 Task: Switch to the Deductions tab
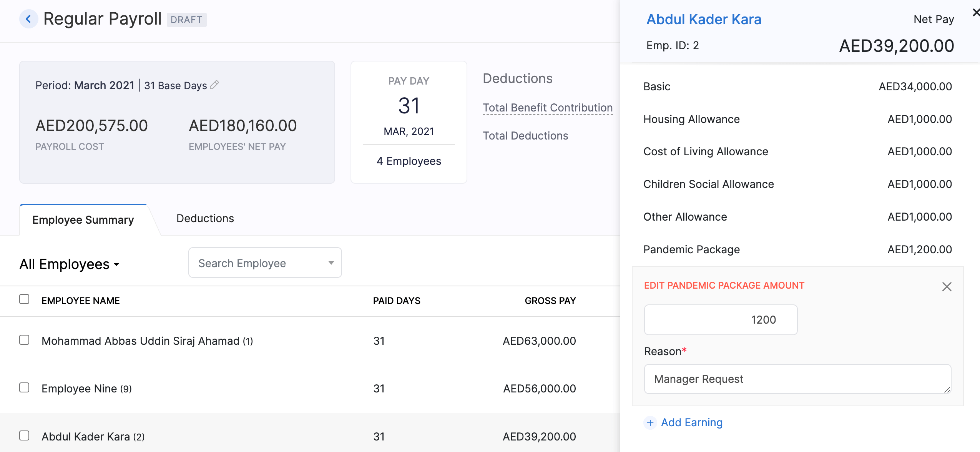click(x=205, y=218)
